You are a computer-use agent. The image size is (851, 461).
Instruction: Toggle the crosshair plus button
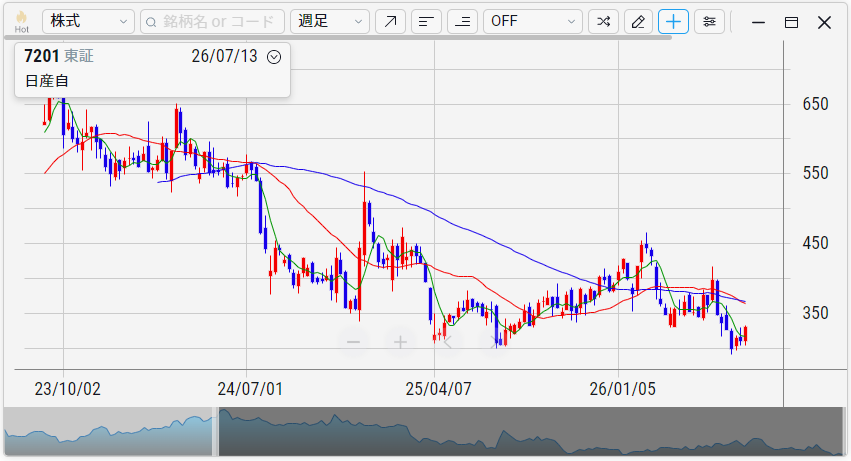coord(674,22)
